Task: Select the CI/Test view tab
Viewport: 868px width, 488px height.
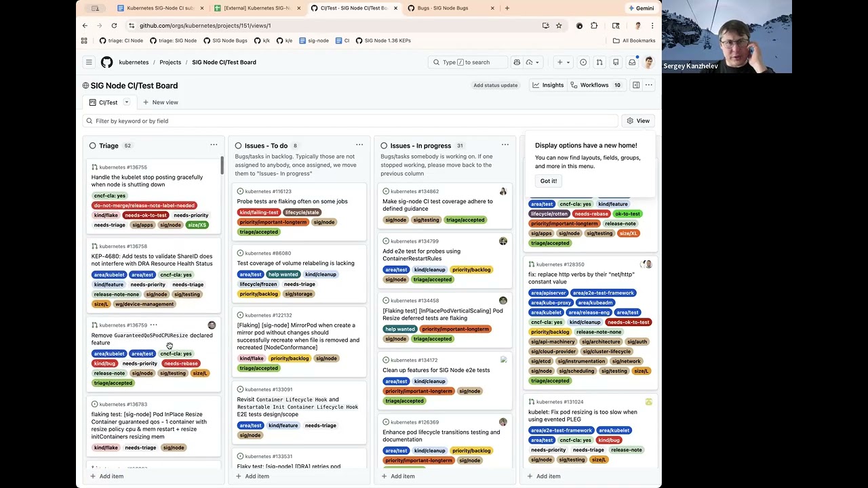Action: tap(104, 102)
